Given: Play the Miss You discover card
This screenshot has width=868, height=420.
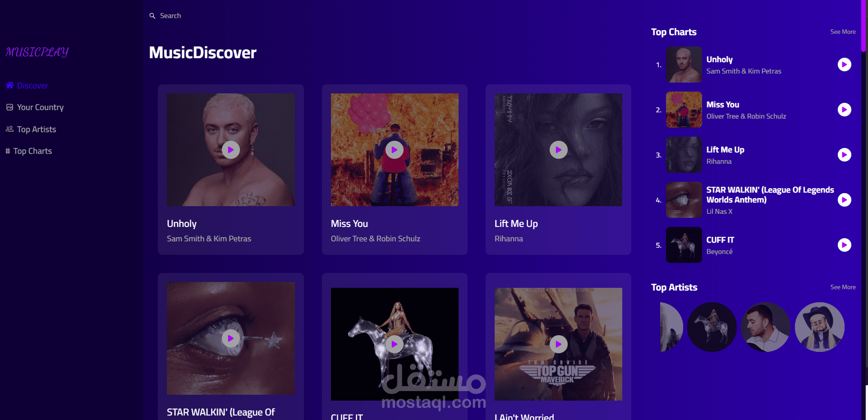Looking at the screenshot, I should 395,150.
